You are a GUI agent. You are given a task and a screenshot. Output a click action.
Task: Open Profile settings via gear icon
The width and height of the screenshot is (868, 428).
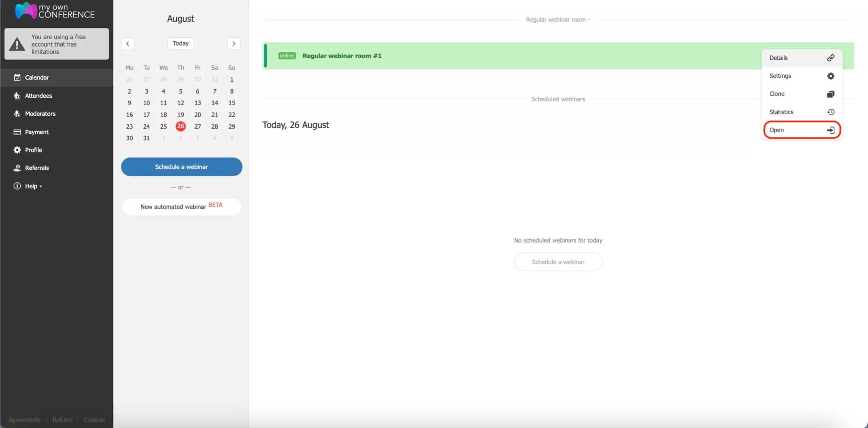coord(17,149)
